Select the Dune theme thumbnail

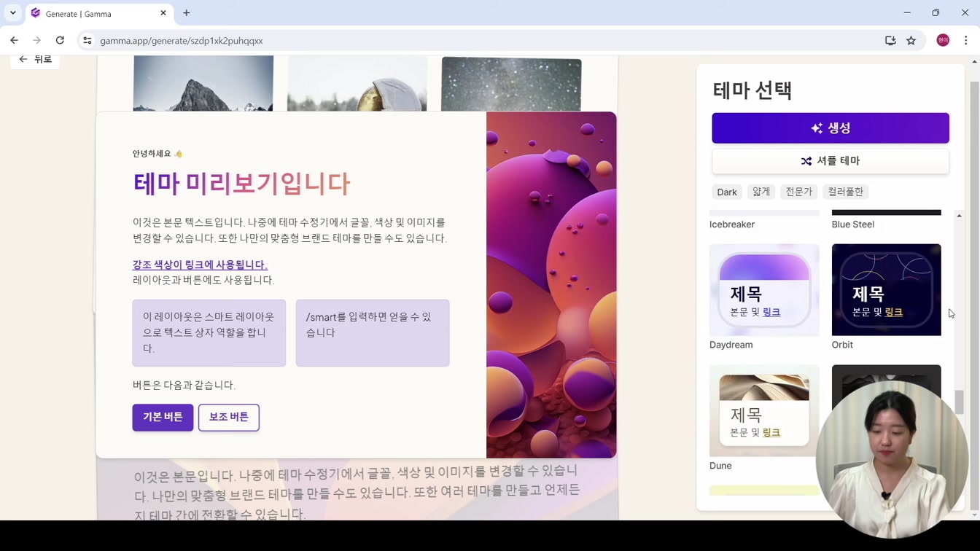(764, 410)
